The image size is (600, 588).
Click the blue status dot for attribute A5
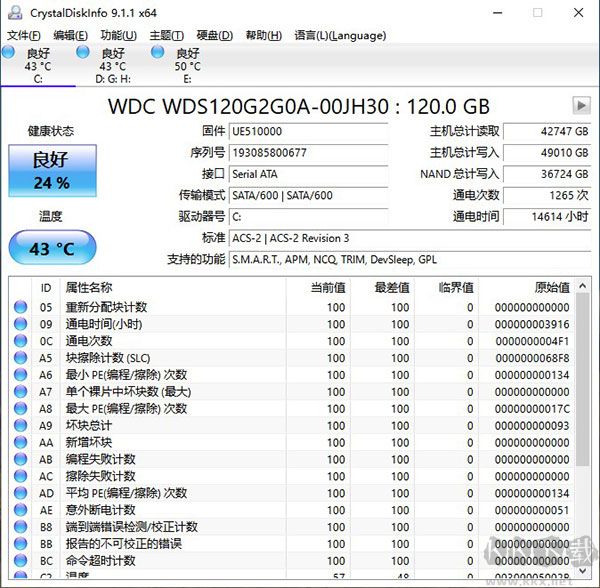[20, 358]
